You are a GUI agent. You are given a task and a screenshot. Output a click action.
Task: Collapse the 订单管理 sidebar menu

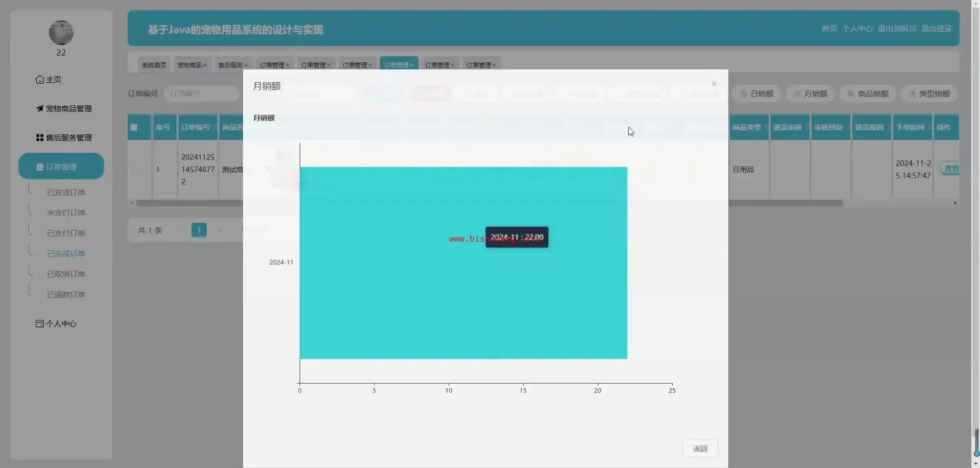coord(61,166)
